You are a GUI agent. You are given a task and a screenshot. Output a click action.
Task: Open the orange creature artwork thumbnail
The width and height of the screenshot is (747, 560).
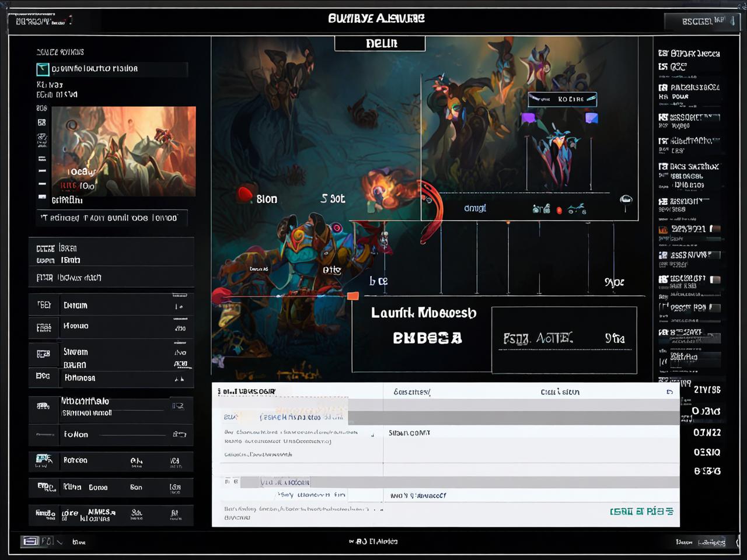(124, 151)
